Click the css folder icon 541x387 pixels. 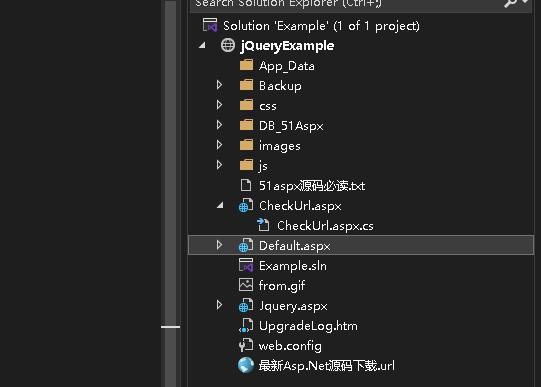coord(246,105)
